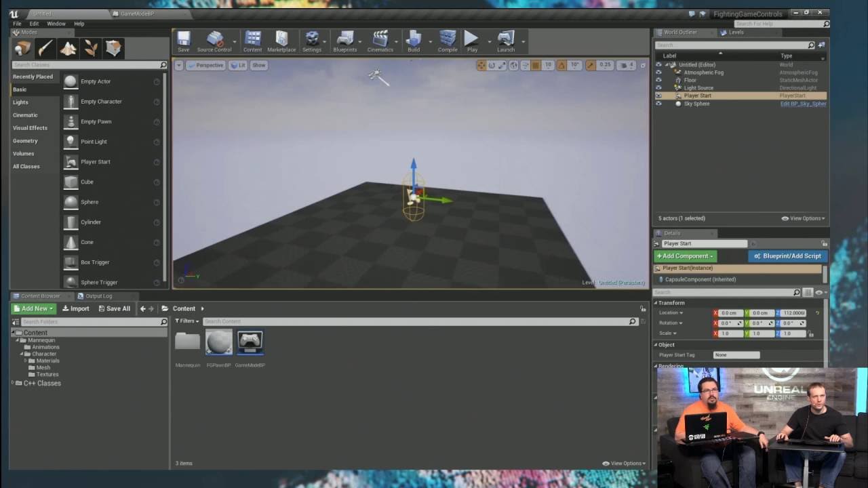Click the Add New button
This screenshot has height=488, width=868.
(x=33, y=308)
